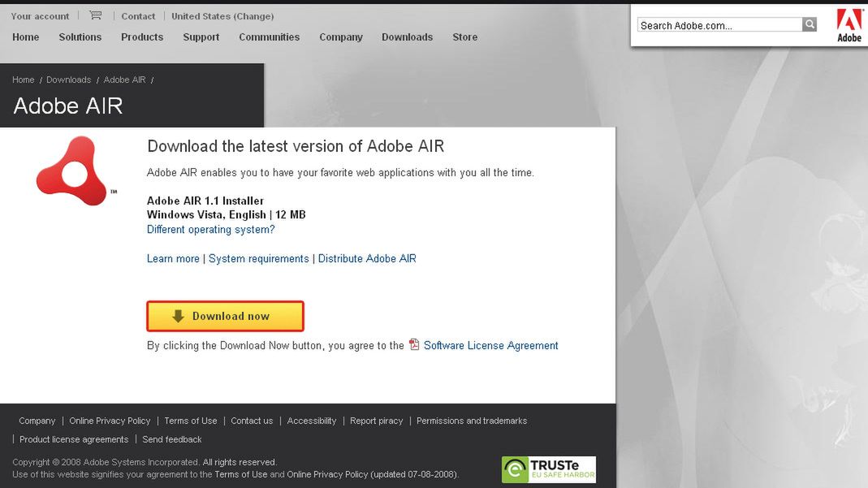Open the System requirements link

(x=259, y=259)
